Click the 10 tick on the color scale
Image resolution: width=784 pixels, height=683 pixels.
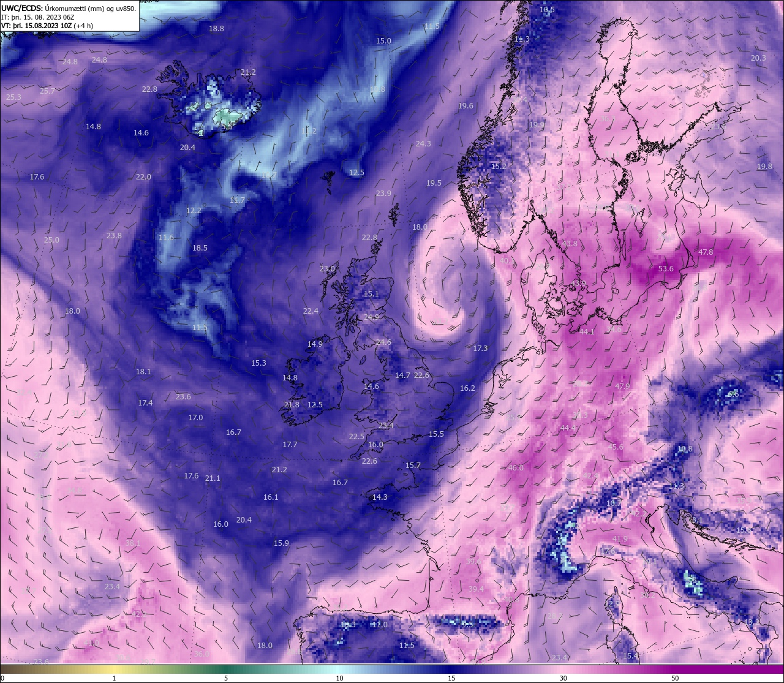pos(339,678)
